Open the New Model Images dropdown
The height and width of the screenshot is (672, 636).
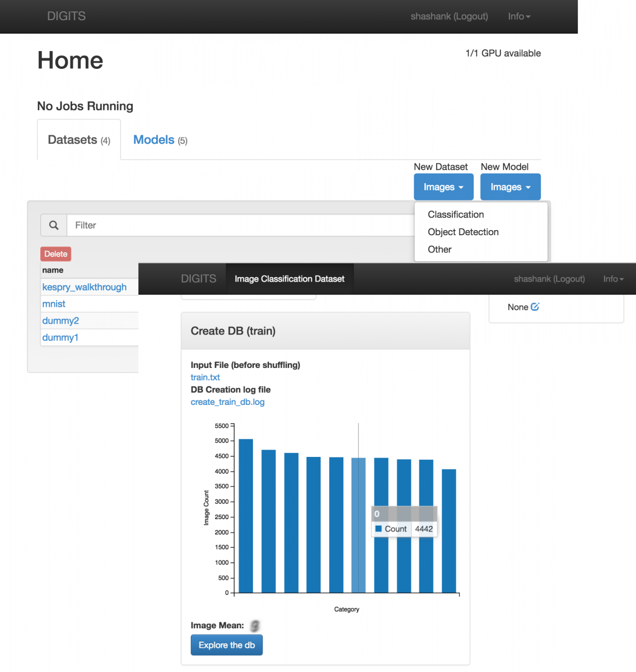(510, 187)
